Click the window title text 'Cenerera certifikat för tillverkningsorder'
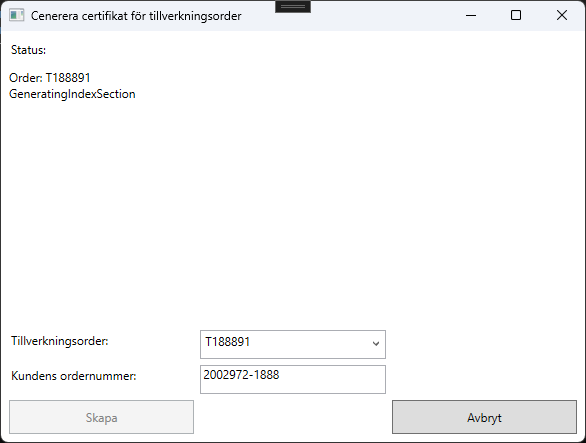This screenshot has height=443, width=586. click(x=136, y=16)
